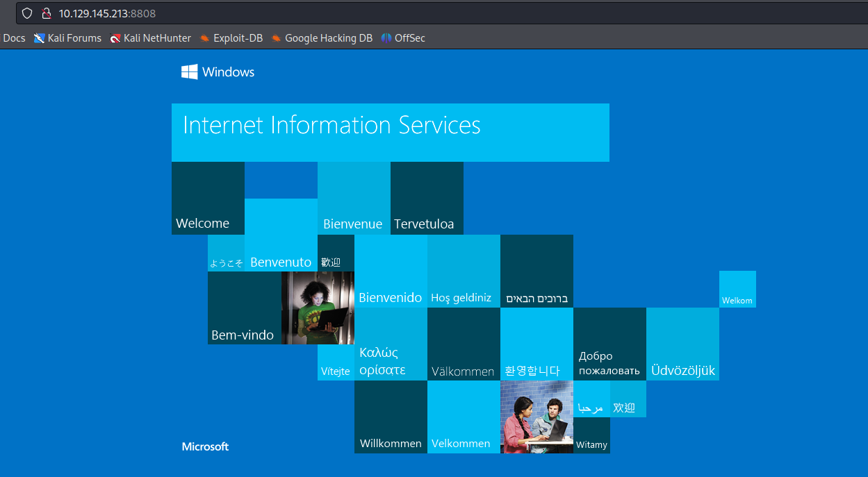Image resolution: width=868 pixels, height=477 pixels.
Task: Click the Microsoft logo text
Action: click(x=205, y=446)
